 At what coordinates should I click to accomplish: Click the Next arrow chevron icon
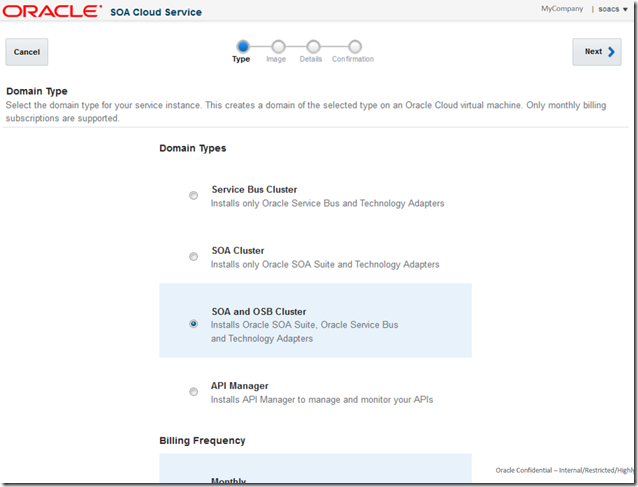[x=611, y=52]
